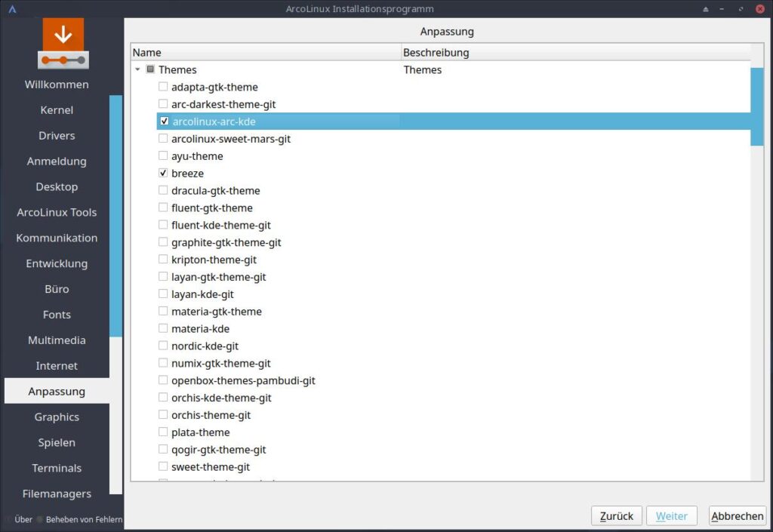Enable nordic-kde-git checkbox
This screenshot has width=773, height=532.
[163, 346]
